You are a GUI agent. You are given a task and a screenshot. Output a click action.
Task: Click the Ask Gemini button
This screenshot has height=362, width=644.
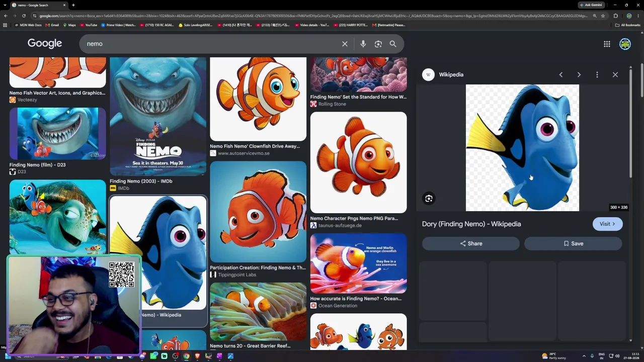coord(591,5)
